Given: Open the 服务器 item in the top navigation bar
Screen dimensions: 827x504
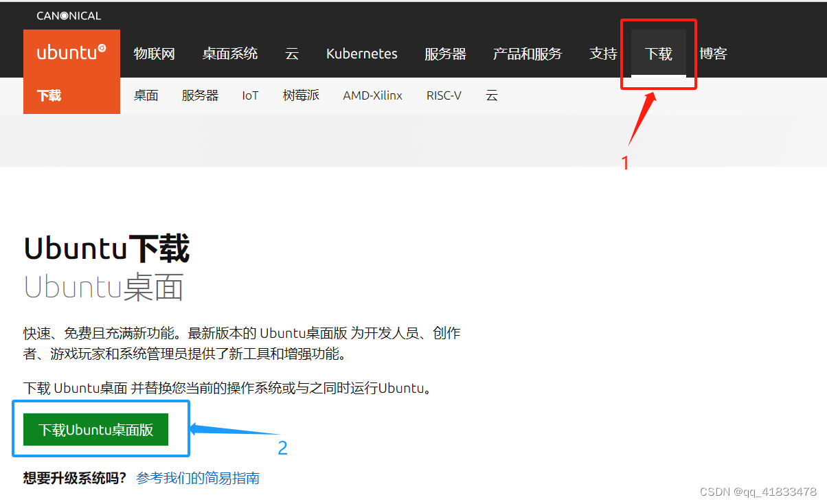Looking at the screenshot, I should [445, 54].
